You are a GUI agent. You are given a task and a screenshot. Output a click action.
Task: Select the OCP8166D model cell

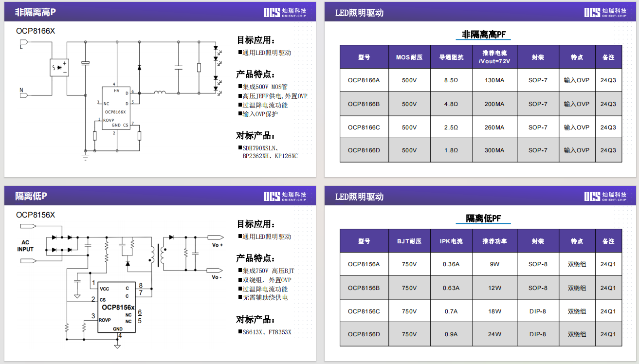click(364, 150)
